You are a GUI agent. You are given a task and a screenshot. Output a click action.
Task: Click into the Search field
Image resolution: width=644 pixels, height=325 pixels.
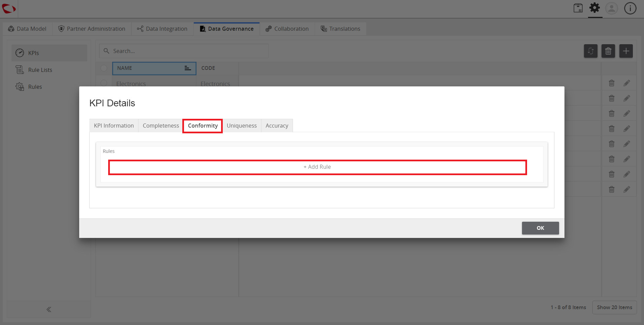pyautogui.click(x=184, y=51)
